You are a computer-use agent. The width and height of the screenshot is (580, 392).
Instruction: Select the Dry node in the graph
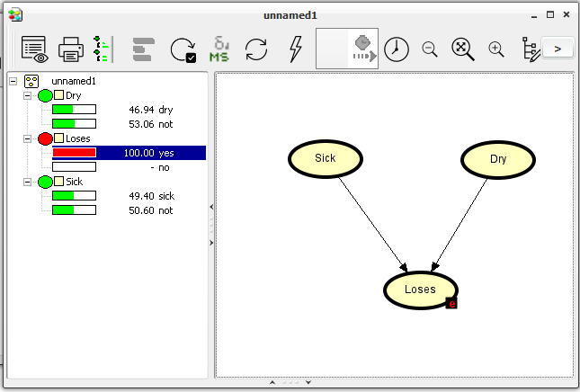pos(498,159)
